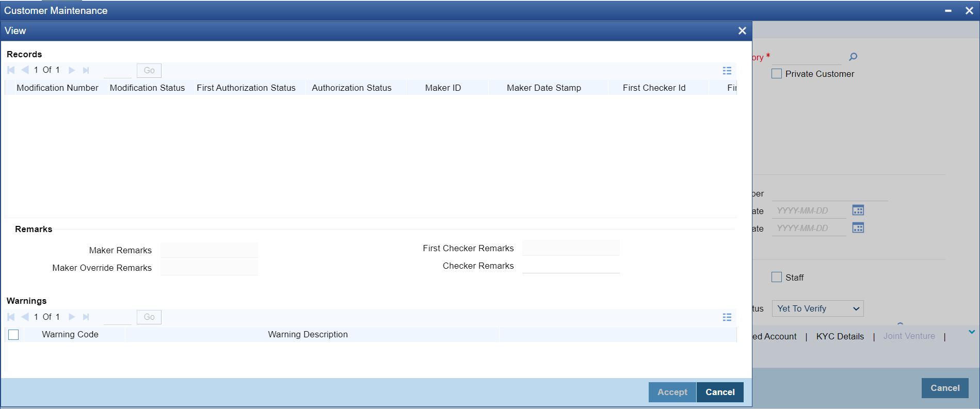Screen dimensions: 980x409
Task: Toggle the Staff checkbox
Action: click(777, 277)
